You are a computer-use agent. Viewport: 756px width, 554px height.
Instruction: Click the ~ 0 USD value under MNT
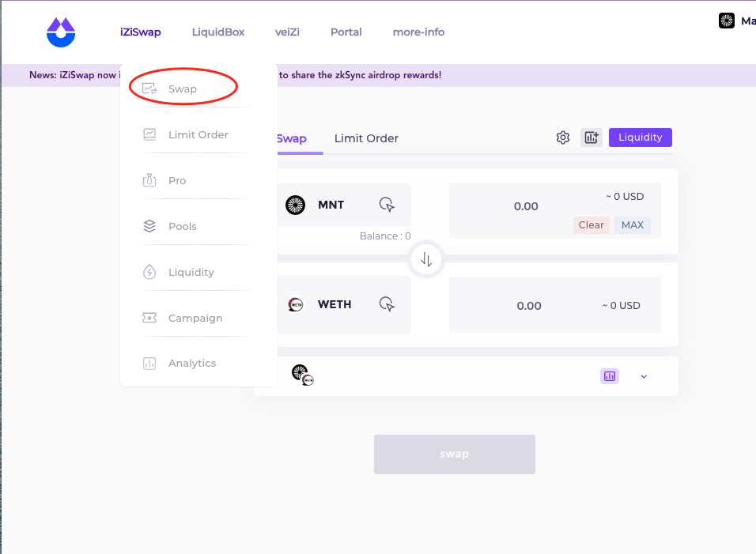(625, 197)
